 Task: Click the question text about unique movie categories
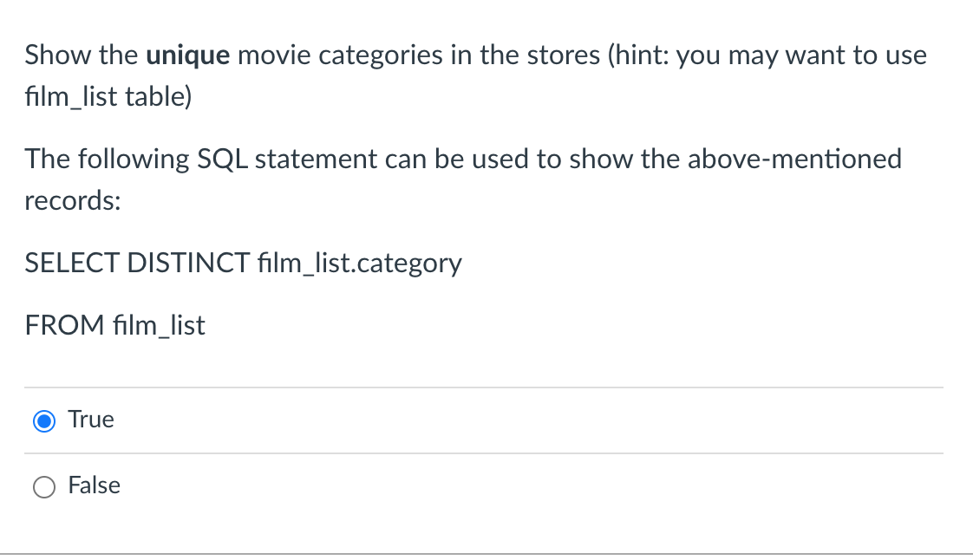475,55
